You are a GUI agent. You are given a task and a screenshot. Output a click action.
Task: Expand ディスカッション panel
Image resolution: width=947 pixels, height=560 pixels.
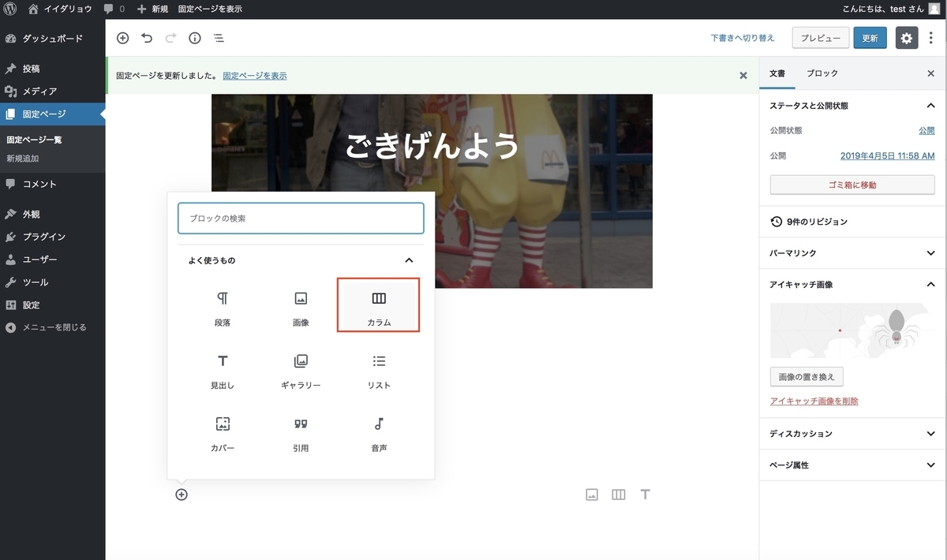coord(852,434)
